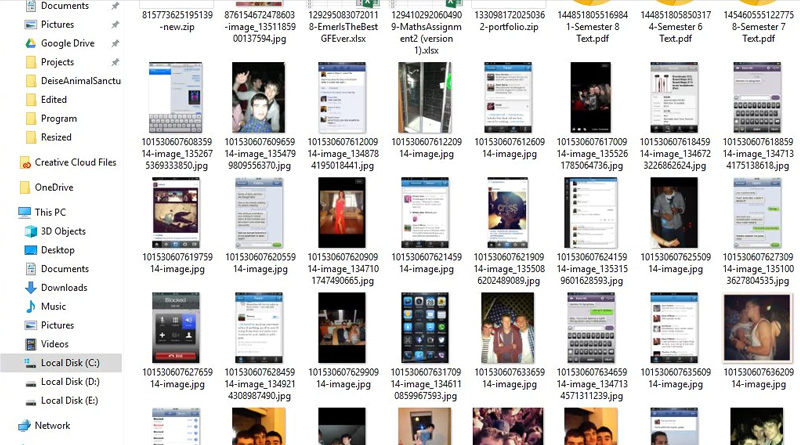Select thumbnail of file starting 101530607633659
Screen dimensions: 800x445
coord(508,328)
